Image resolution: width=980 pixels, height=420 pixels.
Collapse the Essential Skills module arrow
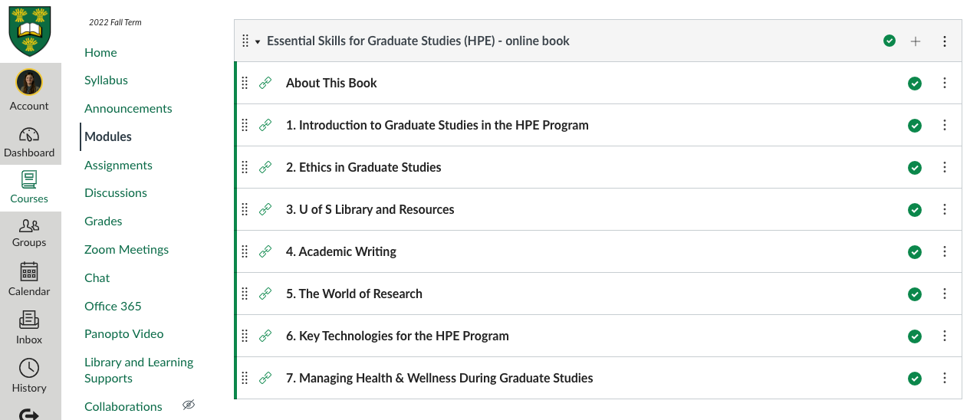[x=258, y=42]
